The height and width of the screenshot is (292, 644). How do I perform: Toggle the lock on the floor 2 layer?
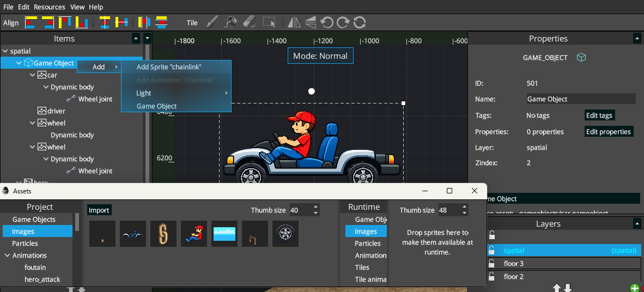[x=491, y=276]
